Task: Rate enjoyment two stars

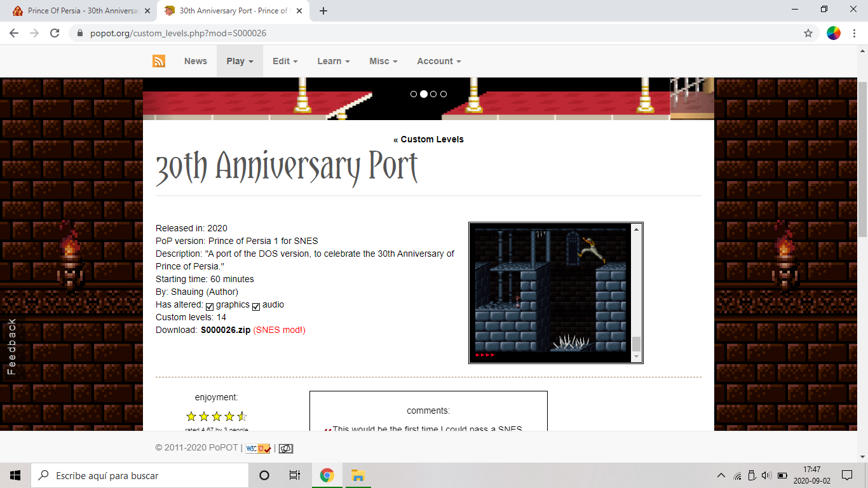Action: click(204, 417)
